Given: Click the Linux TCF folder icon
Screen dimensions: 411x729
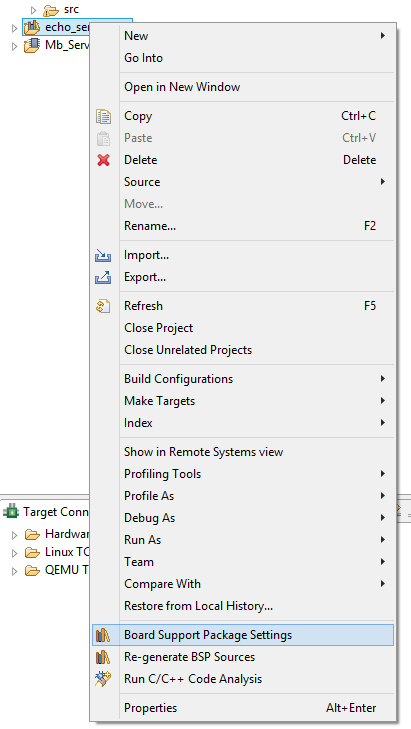Looking at the screenshot, I should pyautogui.click(x=32, y=552).
